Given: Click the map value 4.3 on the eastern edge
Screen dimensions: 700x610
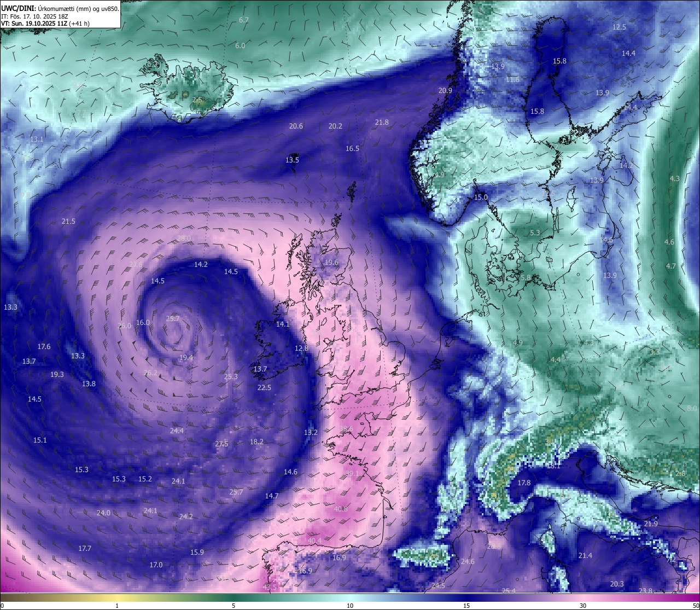Looking at the screenshot, I should [674, 178].
